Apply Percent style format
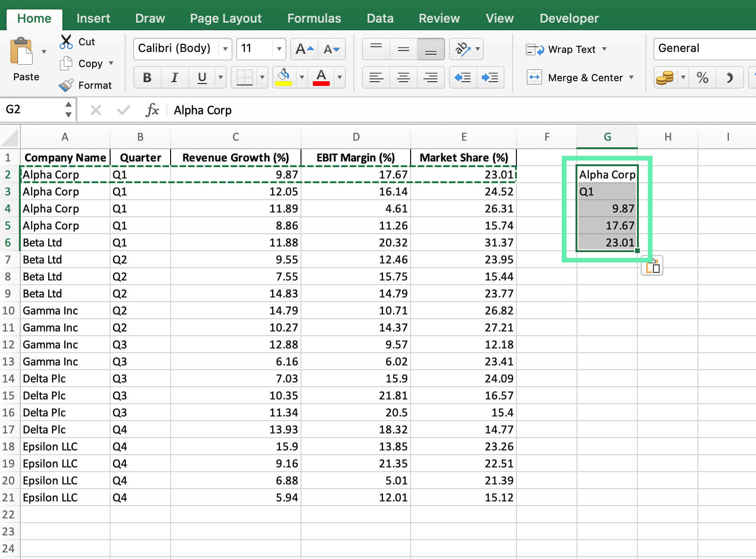756x559 pixels. click(x=703, y=77)
